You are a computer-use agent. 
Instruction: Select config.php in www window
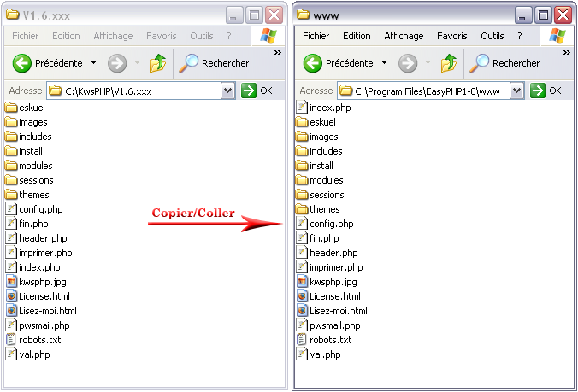click(x=325, y=224)
